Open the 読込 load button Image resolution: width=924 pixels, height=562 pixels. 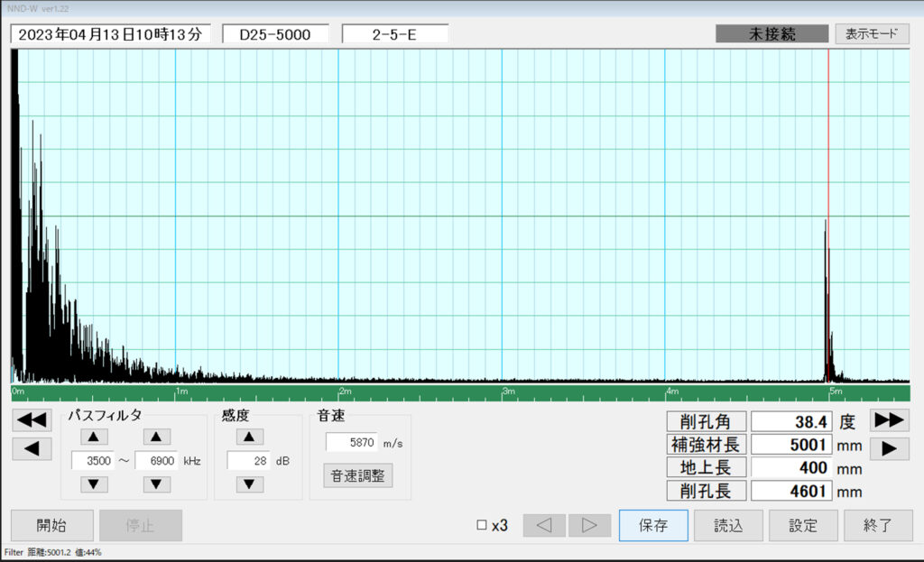[x=728, y=526]
